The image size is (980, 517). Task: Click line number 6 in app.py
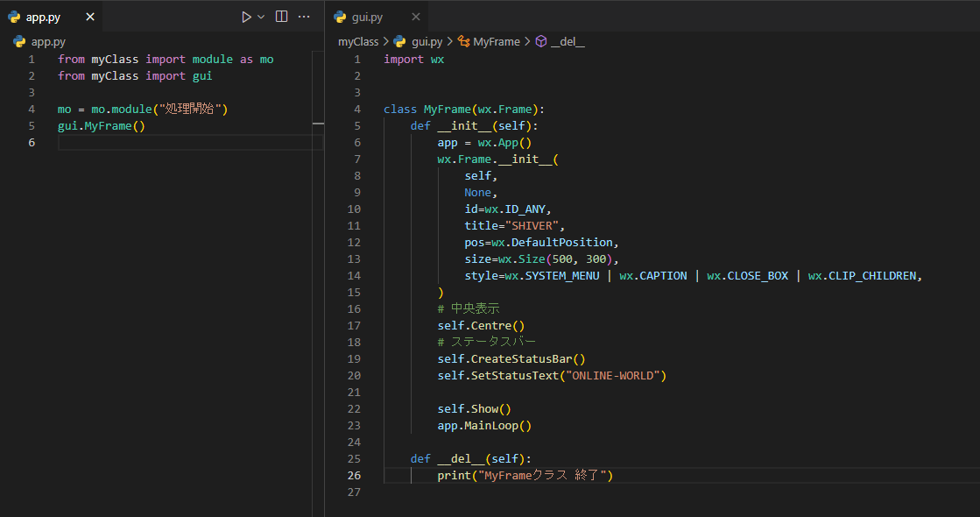32,143
